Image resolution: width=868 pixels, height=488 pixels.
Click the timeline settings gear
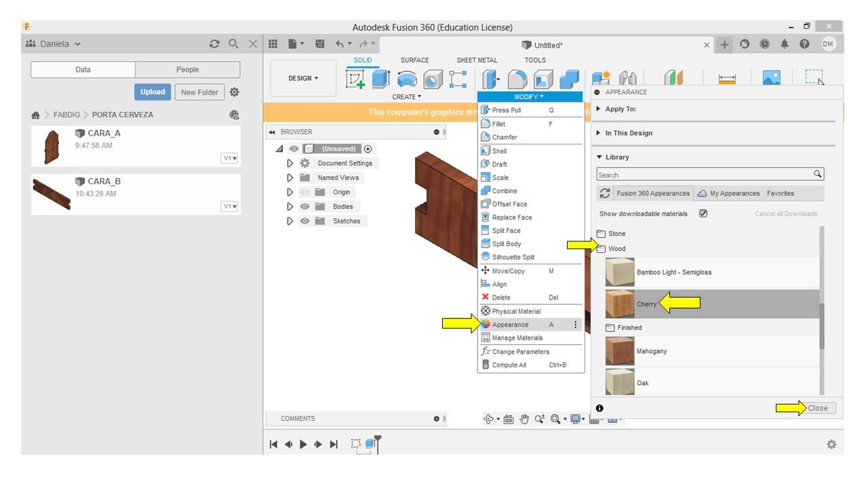(x=831, y=445)
